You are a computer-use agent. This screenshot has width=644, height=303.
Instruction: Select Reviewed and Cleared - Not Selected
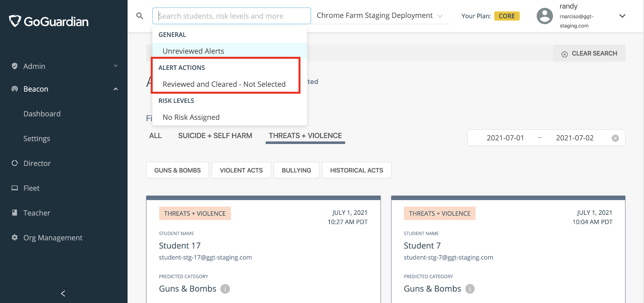point(230,84)
